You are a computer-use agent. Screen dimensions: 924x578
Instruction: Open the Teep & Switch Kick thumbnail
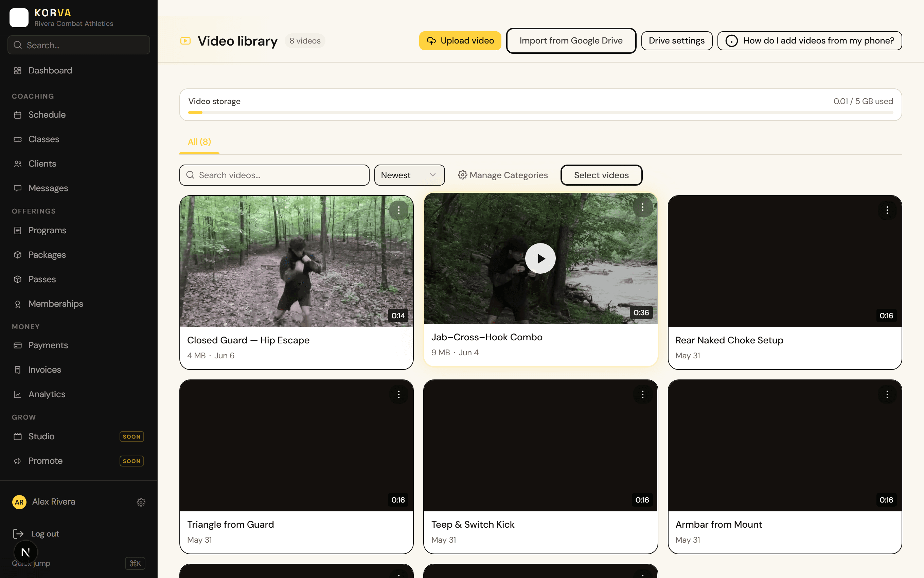click(540, 446)
